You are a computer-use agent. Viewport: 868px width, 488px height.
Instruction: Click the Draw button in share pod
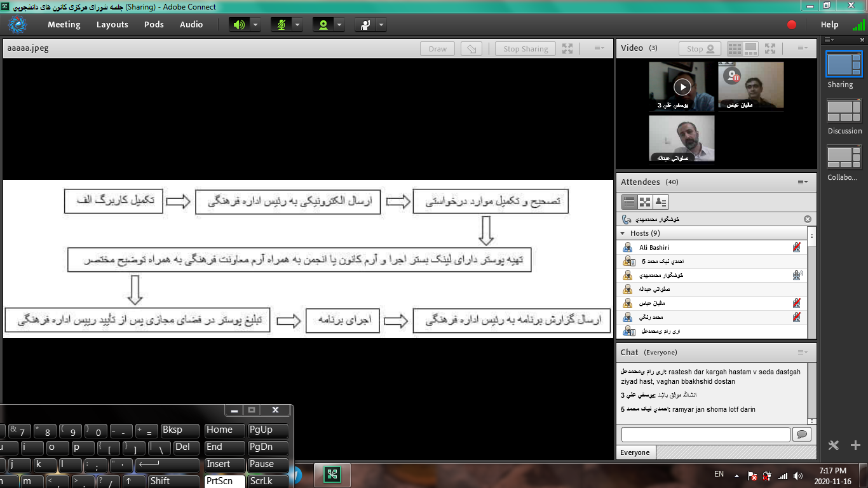click(x=437, y=49)
